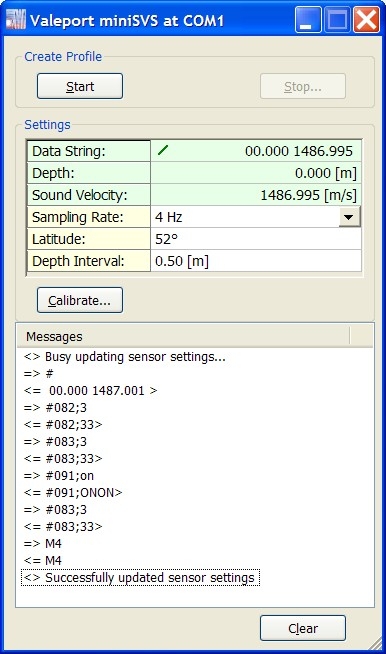Click the application icon in title bar
386x654 pixels.
coord(15,20)
